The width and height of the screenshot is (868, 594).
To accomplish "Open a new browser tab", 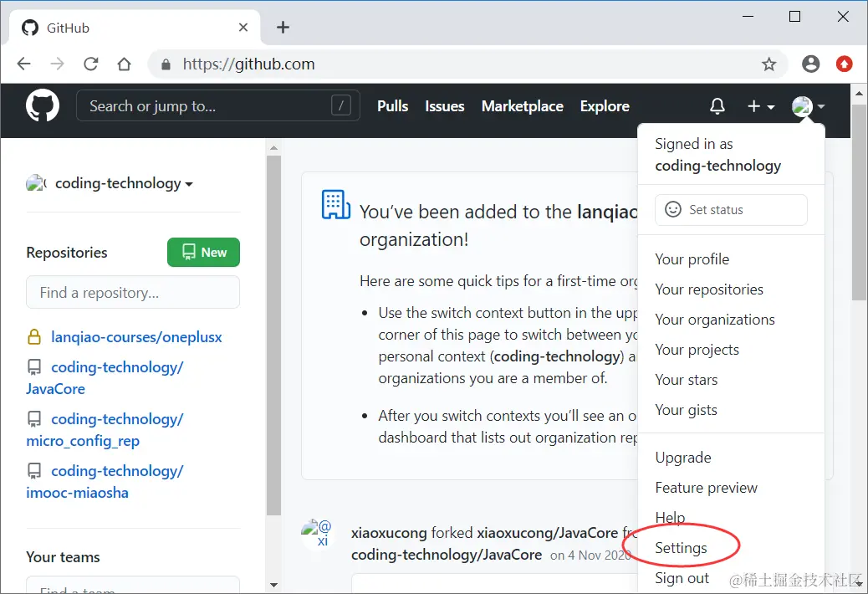I will pyautogui.click(x=283, y=27).
